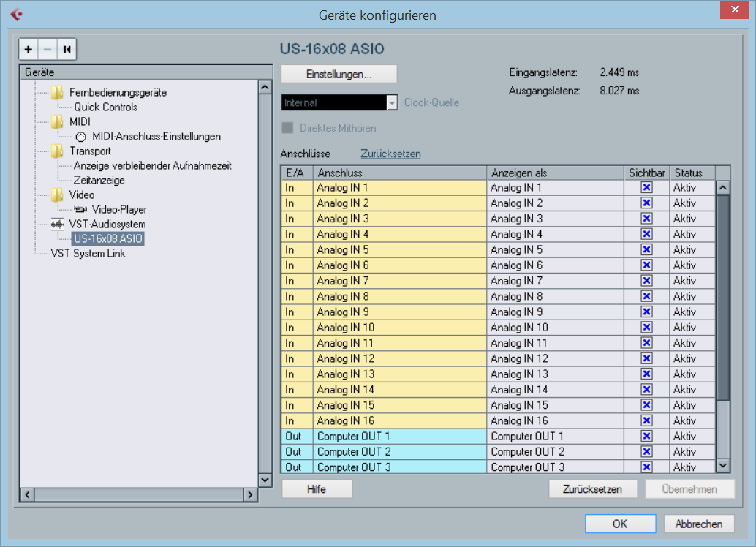
Task: Click the Anschluss column header
Action: (400, 173)
